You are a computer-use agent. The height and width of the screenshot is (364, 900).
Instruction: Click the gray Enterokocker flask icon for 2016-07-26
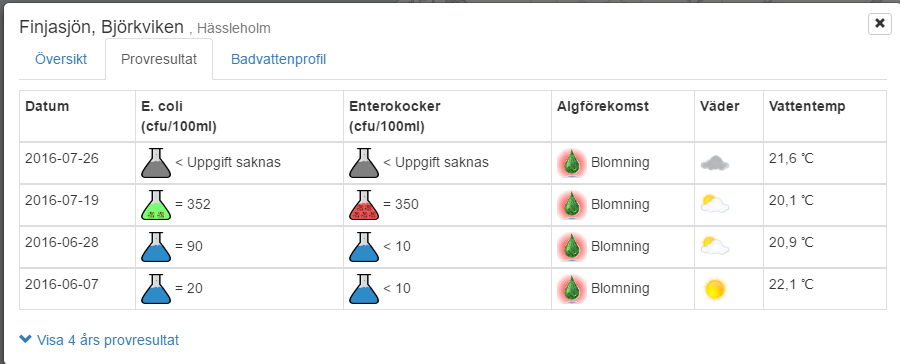click(x=364, y=163)
